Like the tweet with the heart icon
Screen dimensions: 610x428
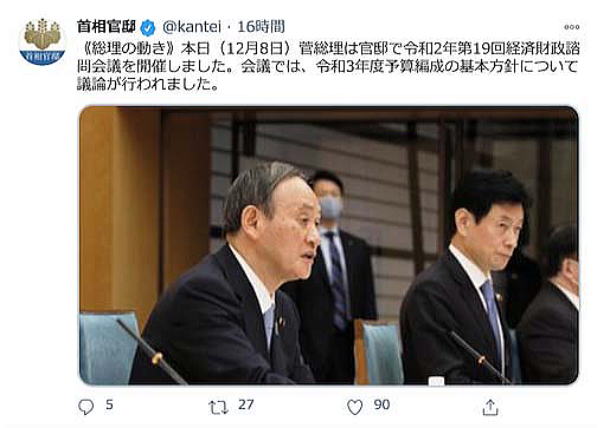[354, 407]
